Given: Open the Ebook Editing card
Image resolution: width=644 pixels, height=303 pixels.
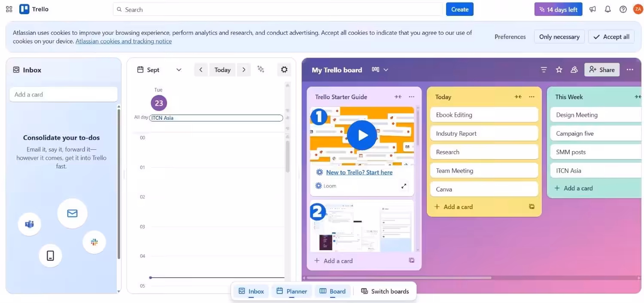Looking at the screenshot, I should click(484, 115).
